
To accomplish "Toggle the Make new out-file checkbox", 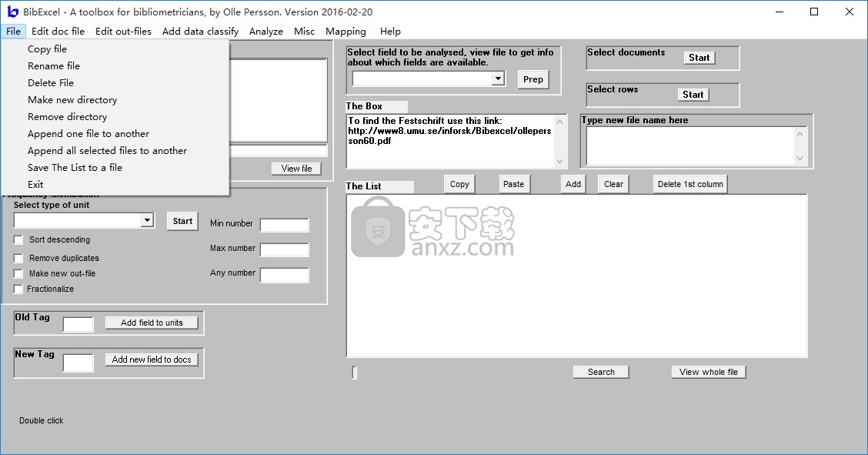I will click(x=18, y=273).
